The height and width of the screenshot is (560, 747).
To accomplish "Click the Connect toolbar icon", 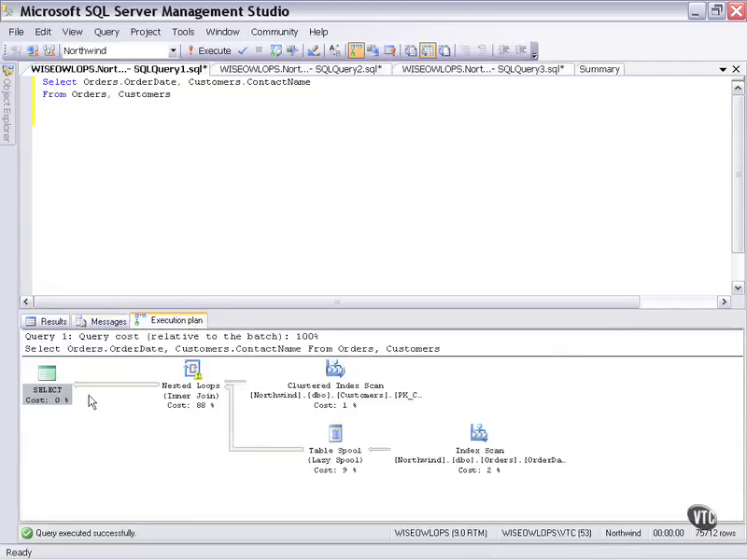I will 17,50.
